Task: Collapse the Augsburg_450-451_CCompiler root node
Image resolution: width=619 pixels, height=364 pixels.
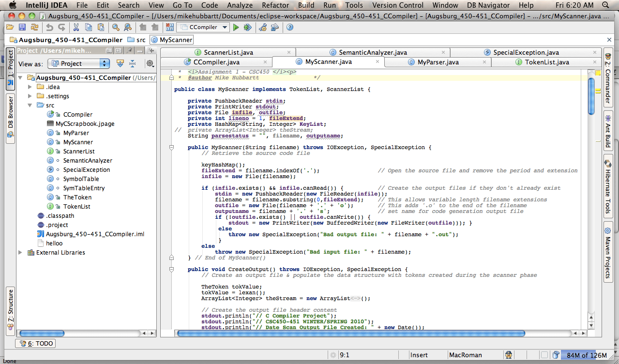Action: pos(20,77)
